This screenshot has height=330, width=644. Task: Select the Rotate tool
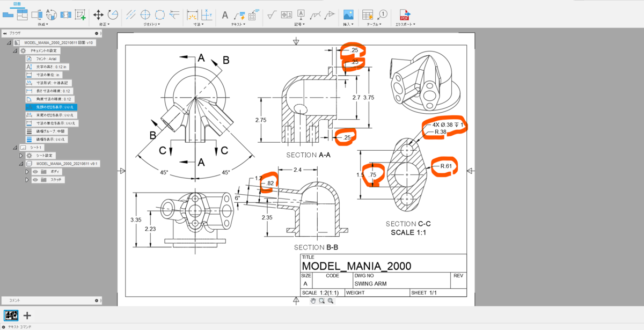tap(113, 14)
